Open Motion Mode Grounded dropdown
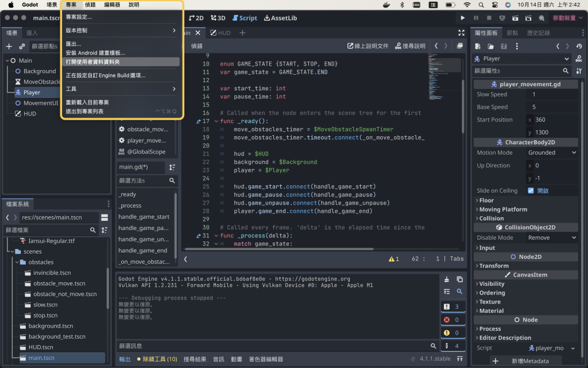 552,152
